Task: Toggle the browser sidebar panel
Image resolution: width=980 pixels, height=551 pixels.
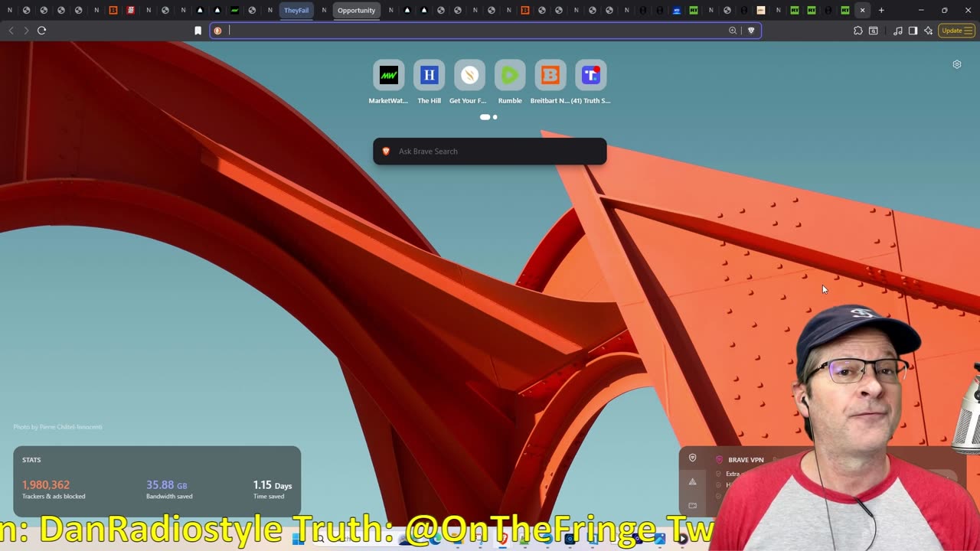Action: (x=913, y=31)
